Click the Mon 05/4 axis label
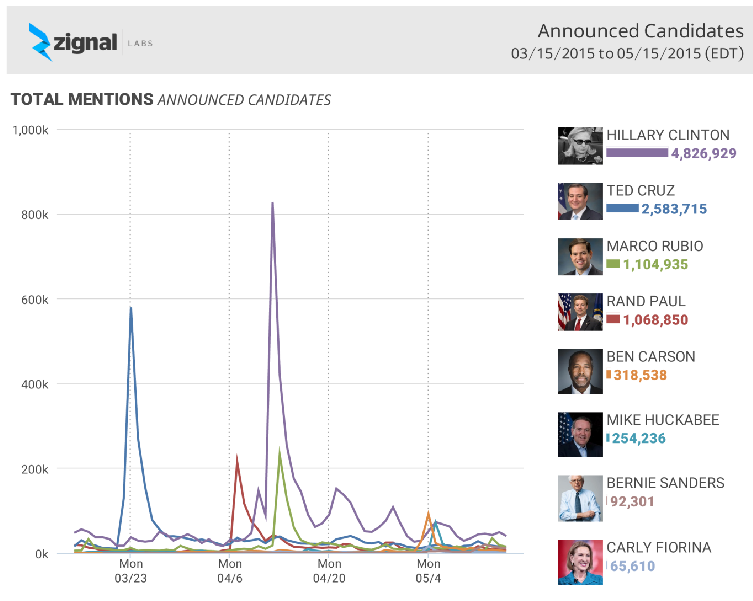Screen dimensions: 753x601 428,571
